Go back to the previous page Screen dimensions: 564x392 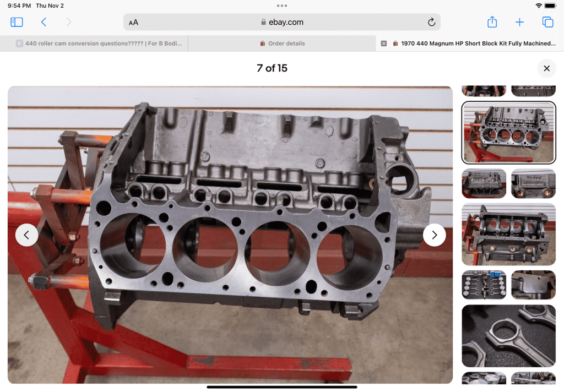pos(44,22)
